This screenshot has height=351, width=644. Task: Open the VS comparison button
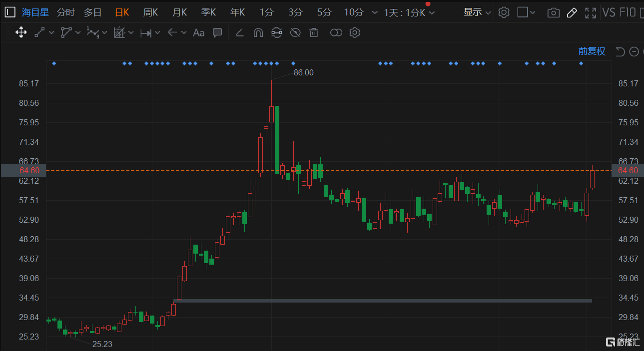609,12
